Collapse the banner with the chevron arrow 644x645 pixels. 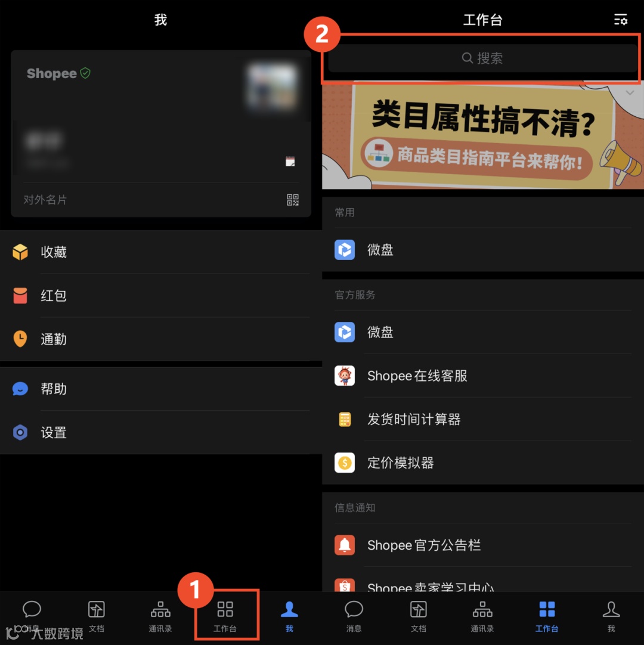pos(630,93)
